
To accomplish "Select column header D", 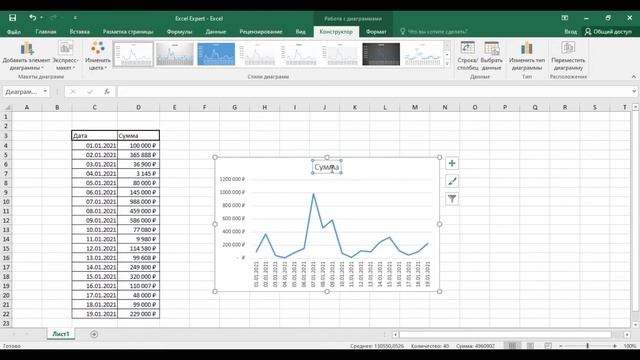I will coord(138,107).
